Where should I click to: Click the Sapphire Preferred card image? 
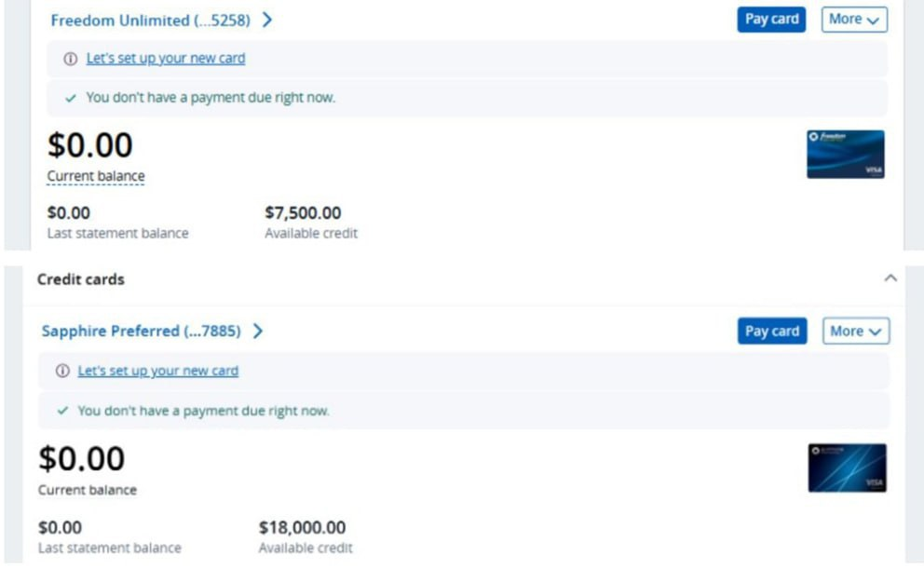[847, 467]
